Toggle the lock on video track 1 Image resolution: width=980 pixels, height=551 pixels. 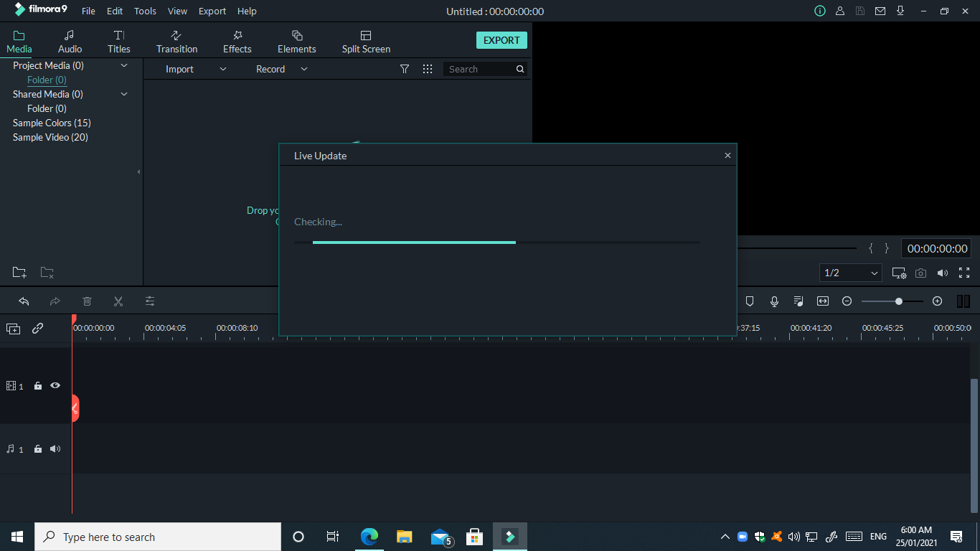coord(38,386)
